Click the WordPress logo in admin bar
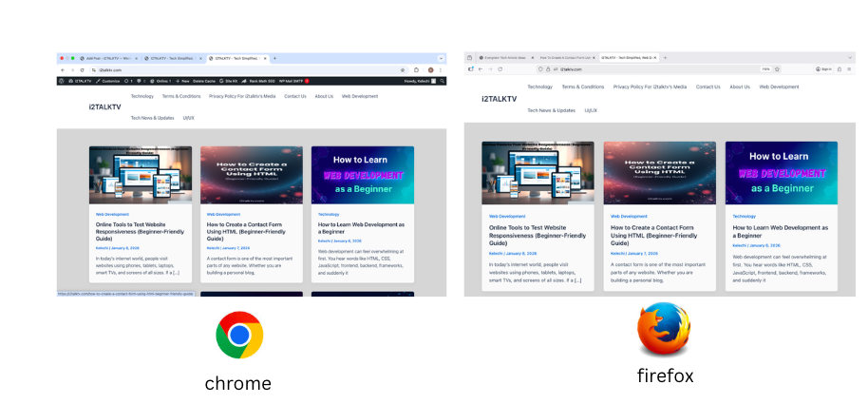 pos(61,82)
